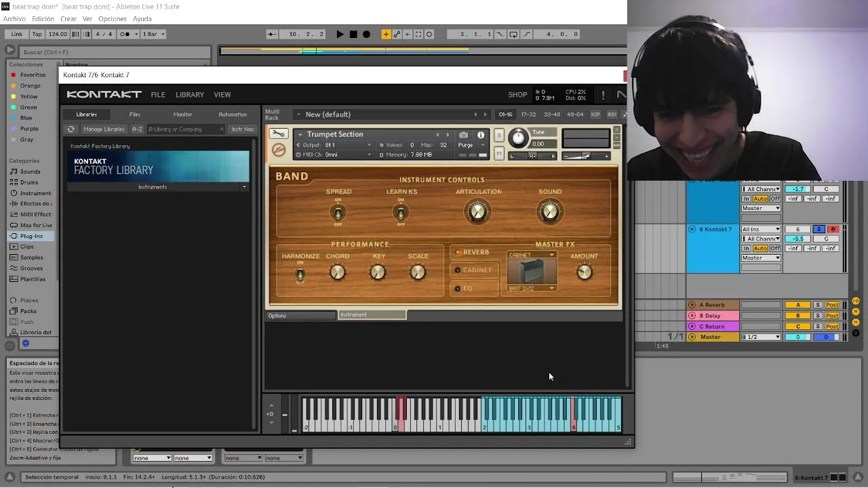Toggle the HARMONIZE switch
Viewport: 868px width, 488px height.
tap(300, 274)
